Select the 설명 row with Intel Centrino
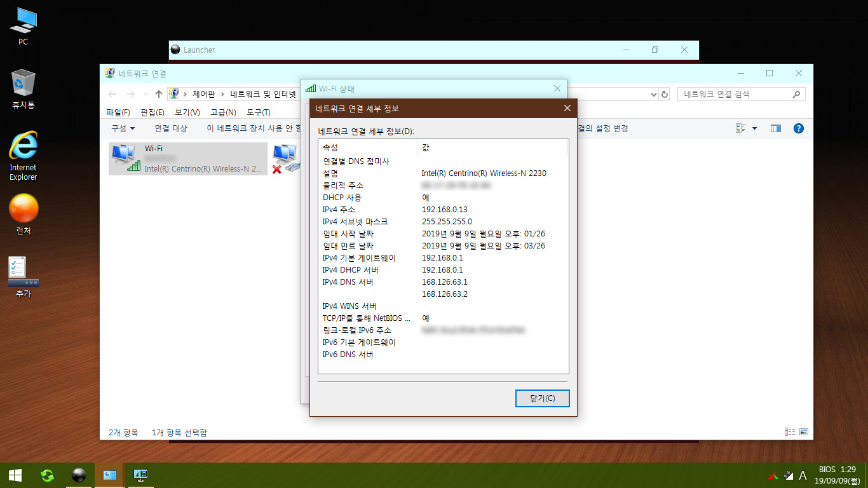Screen dimensions: 868x488 click(x=443, y=173)
